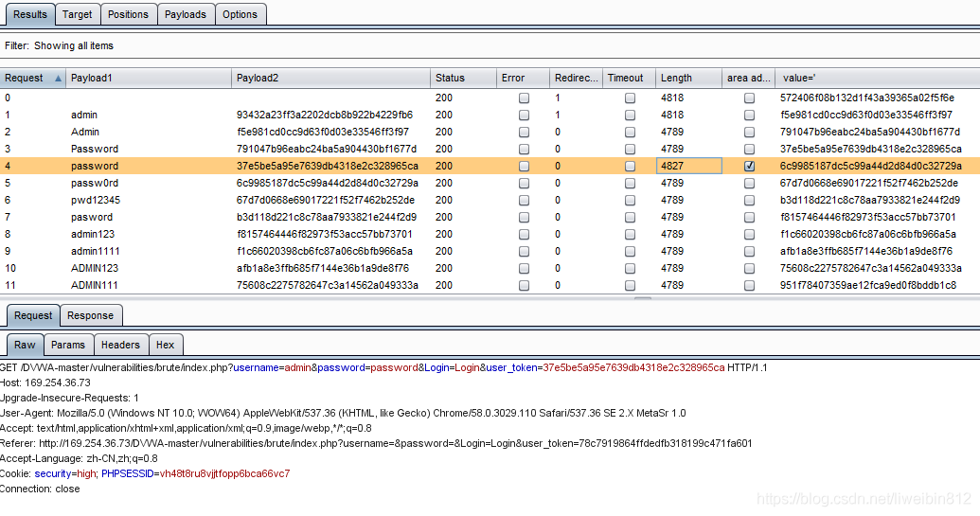Select payload 'password' in highlighted row 4
The height and width of the screenshot is (516, 980).
click(x=95, y=167)
